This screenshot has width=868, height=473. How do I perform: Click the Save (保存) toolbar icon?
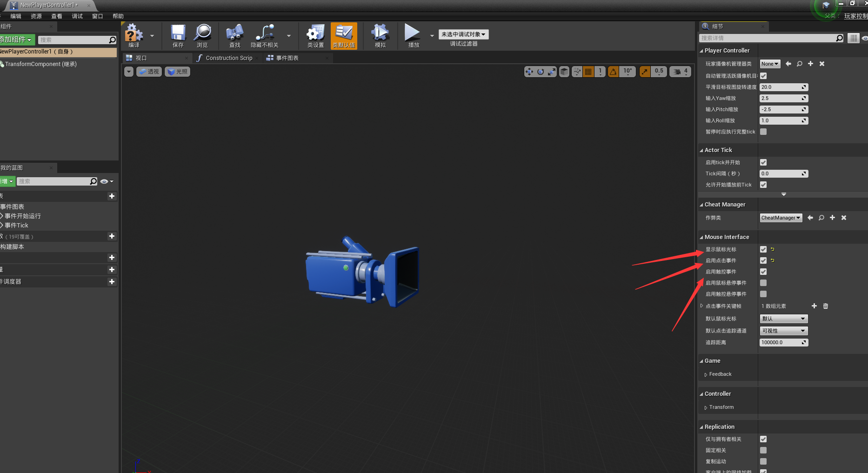(178, 35)
